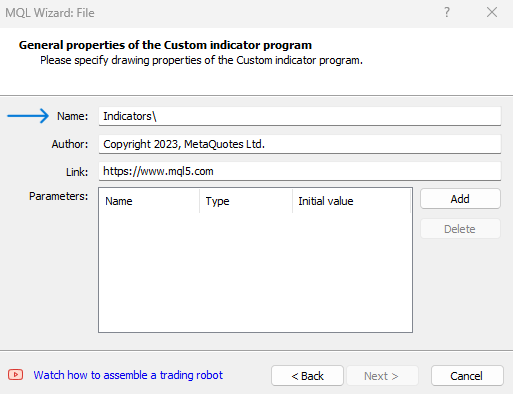Image resolution: width=513 pixels, height=394 pixels.
Task: Focus the Name input field
Action: [x=300, y=116]
